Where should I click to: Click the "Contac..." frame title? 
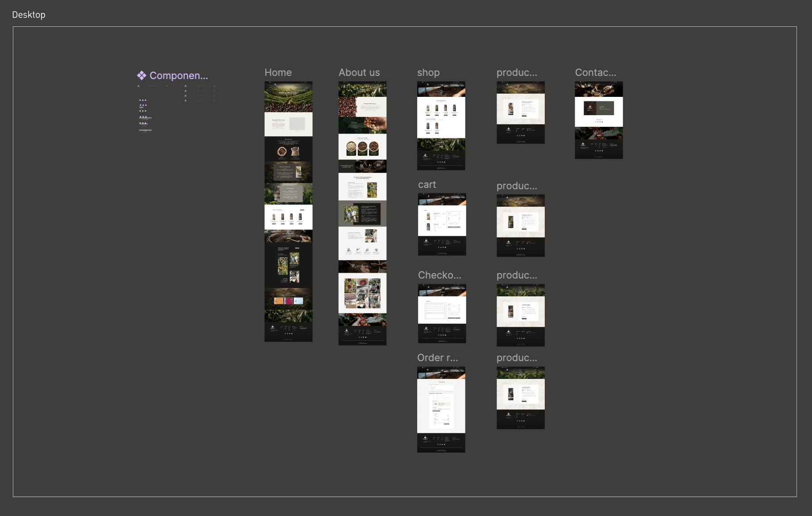click(596, 72)
